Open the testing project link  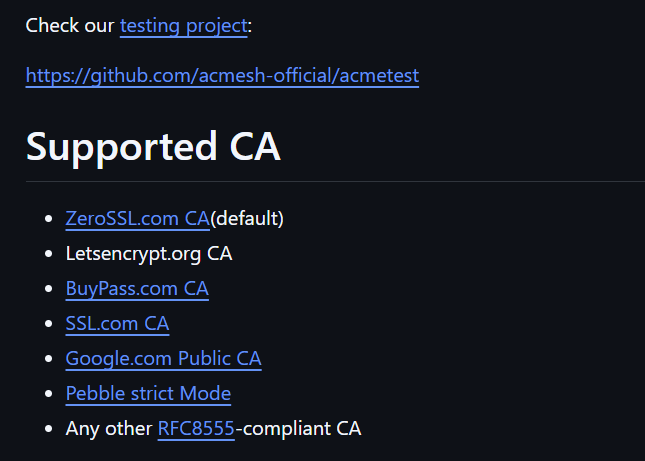point(183,26)
